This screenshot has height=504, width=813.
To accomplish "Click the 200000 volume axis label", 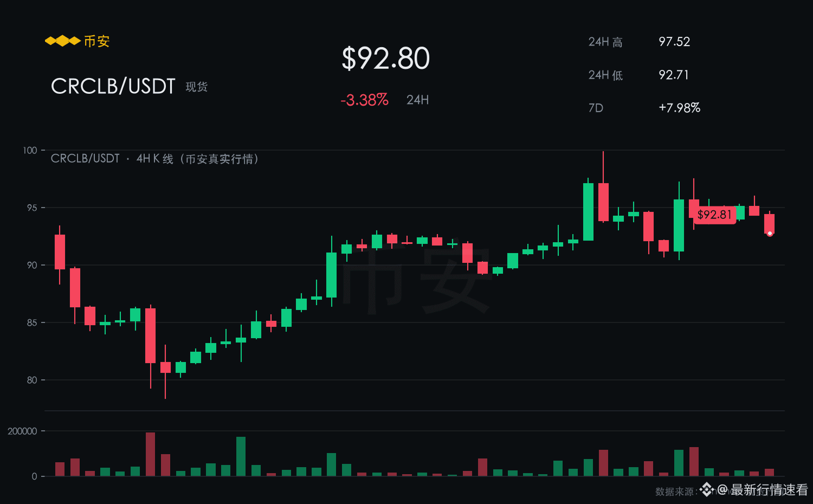I will 22,431.
